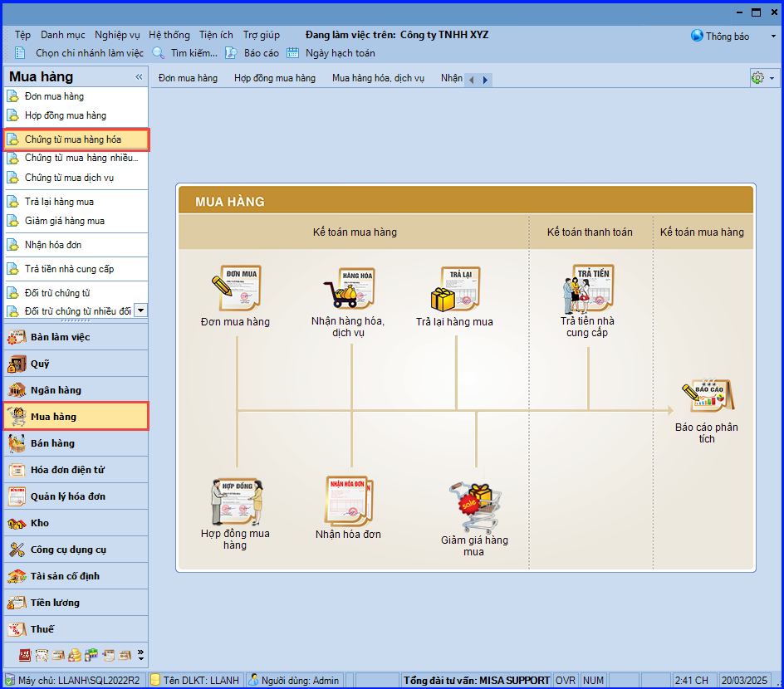
Task: Collapse the Mua hàng sidebar panel
Action: tap(139, 77)
